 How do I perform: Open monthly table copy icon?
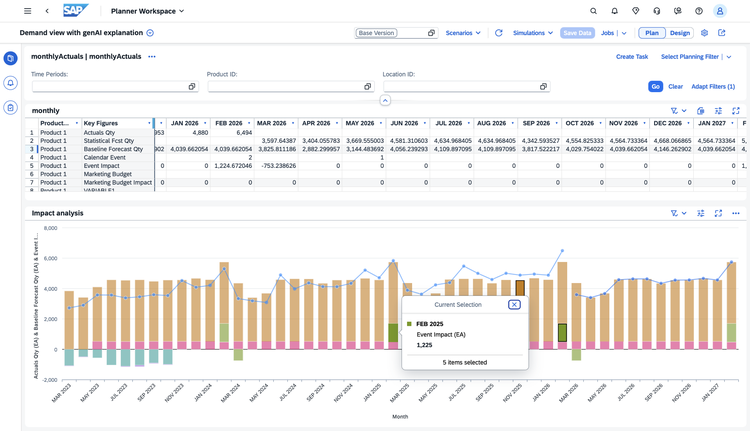click(x=701, y=111)
